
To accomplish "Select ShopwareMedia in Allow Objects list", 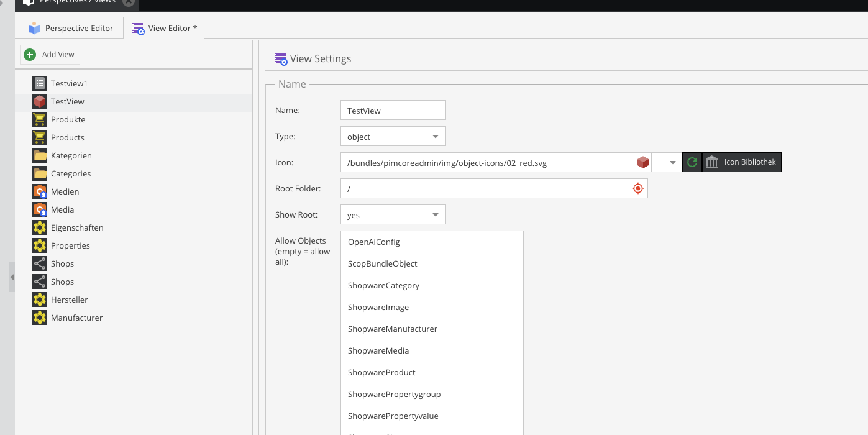I will pos(432,350).
